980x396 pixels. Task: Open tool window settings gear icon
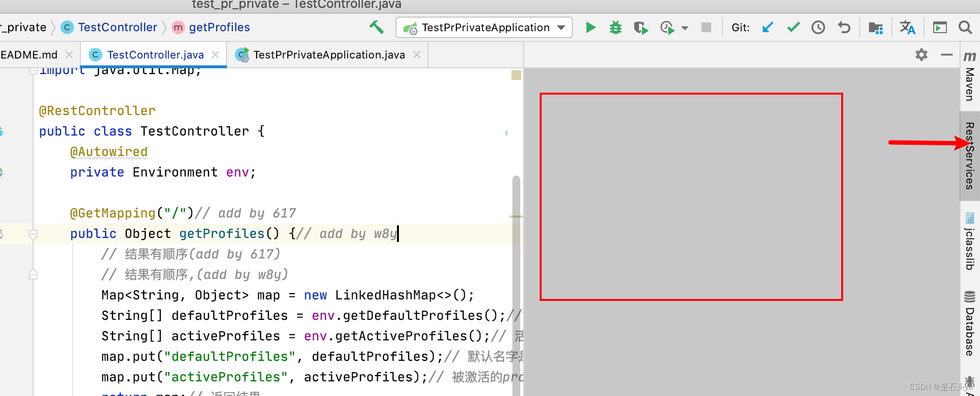922,55
